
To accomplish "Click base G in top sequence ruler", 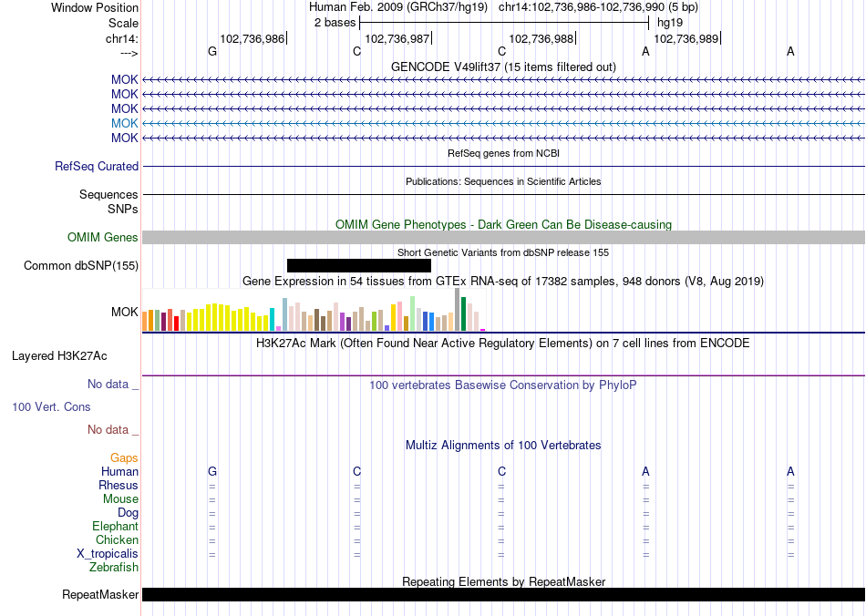I will pos(212,51).
